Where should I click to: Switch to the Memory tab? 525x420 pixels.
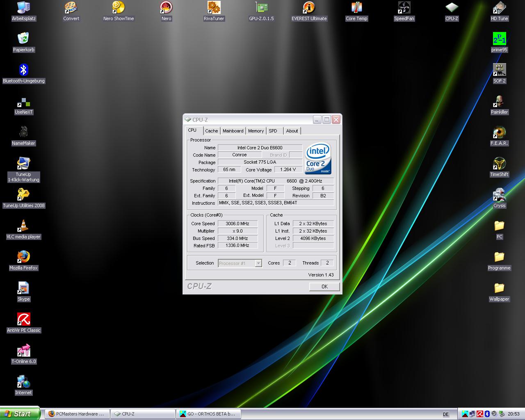[256, 131]
